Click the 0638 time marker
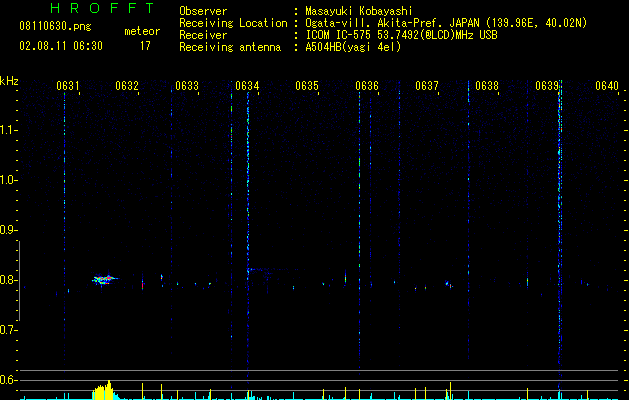Viewport: 629px width, 400px height. (487, 86)
